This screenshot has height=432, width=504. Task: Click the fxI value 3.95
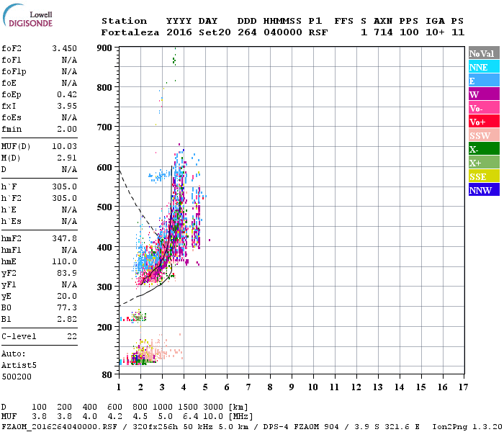67,106
